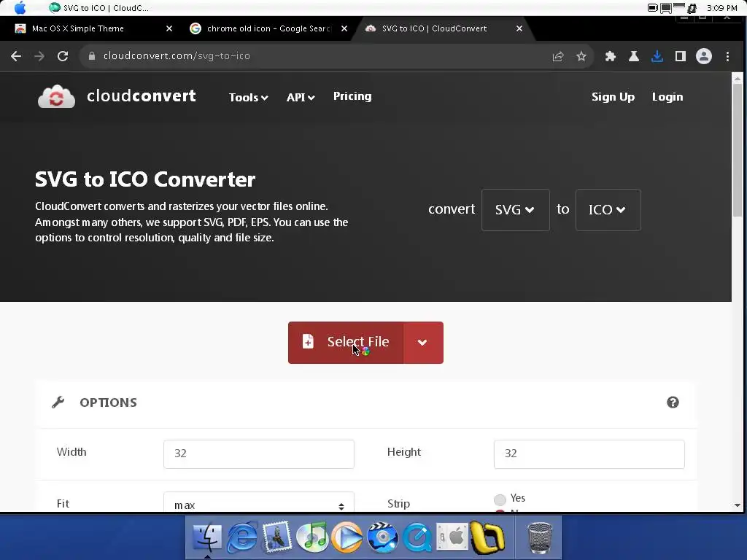Open the share page icon in address bar
Screen dimensions: 747x560
click(x=558, y=56)
